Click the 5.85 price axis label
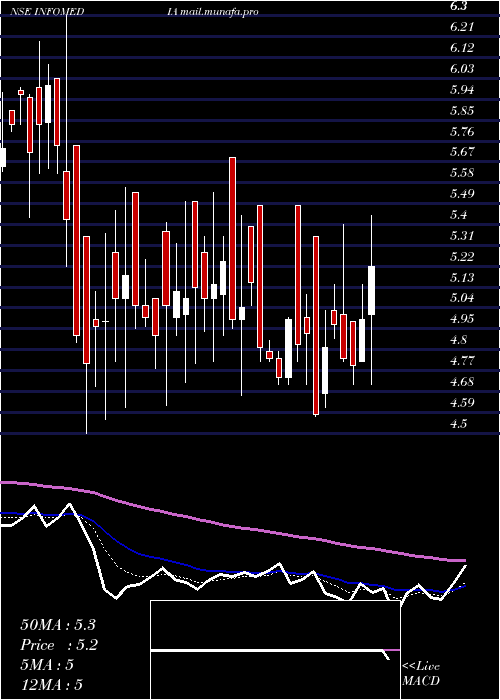500x700 pixels. click(462, 111)
